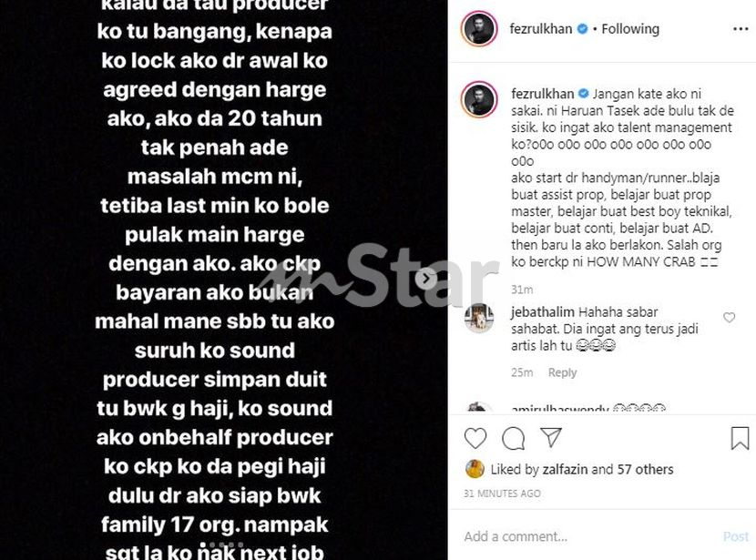The height and width of the screenshot is (560, 756).
Task: Open fezrulkhan avatar next to the caption
Action: click(x=479, y=100)
